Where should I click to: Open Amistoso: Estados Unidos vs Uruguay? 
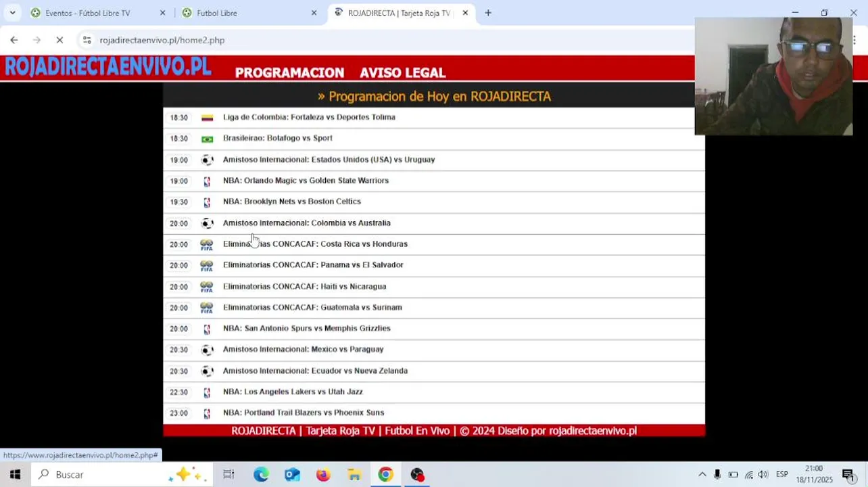pyautogui.click(x=329, y=160)
